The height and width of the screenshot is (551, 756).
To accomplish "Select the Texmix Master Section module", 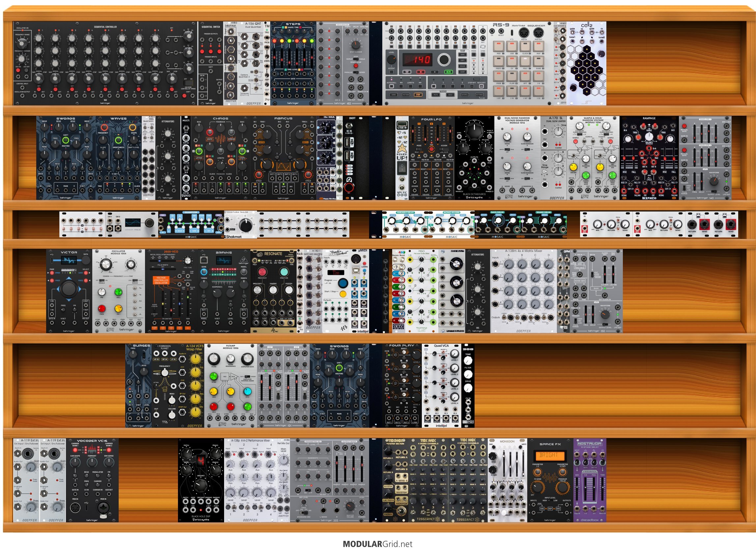I will 395,480.
